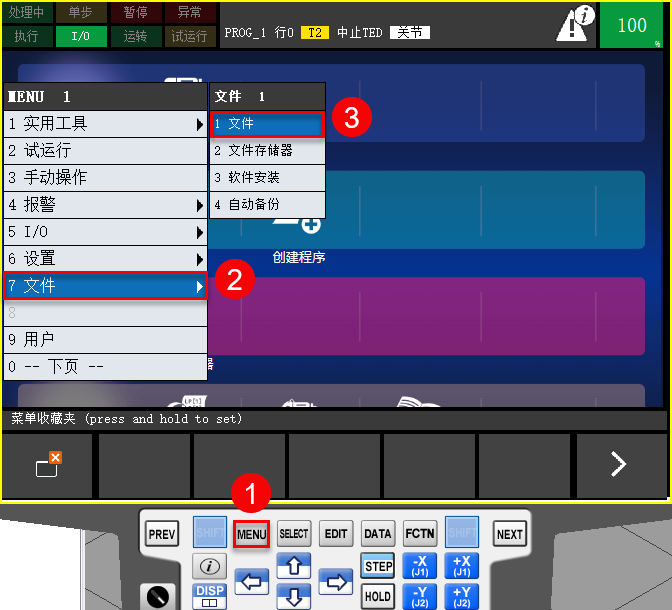Click the green 100 speed override indicator
The height and width of the screenshot is (610, 672).
pos(632,25)
